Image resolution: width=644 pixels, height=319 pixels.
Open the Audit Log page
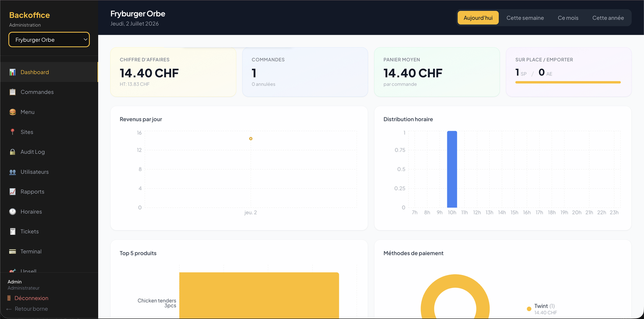49,152
